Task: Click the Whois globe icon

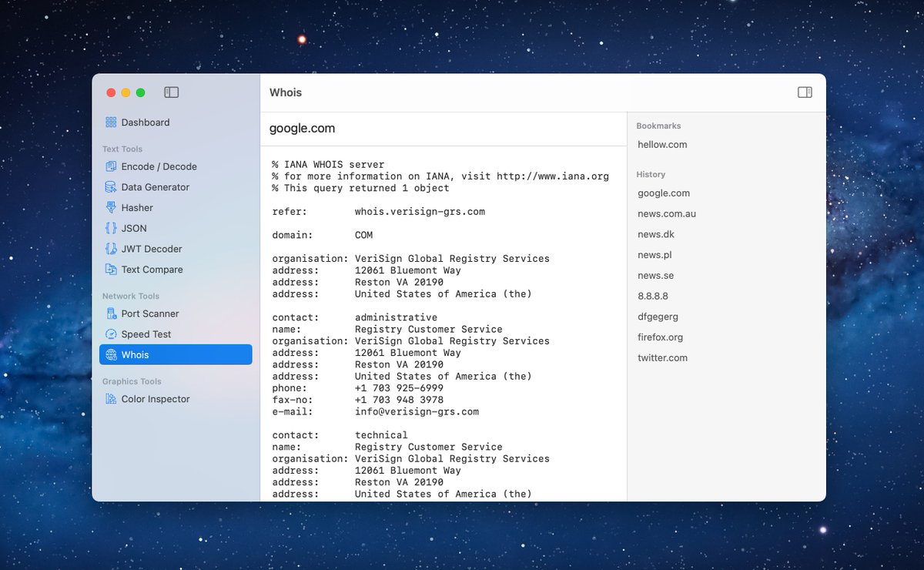Action: (x=111, y=355)
